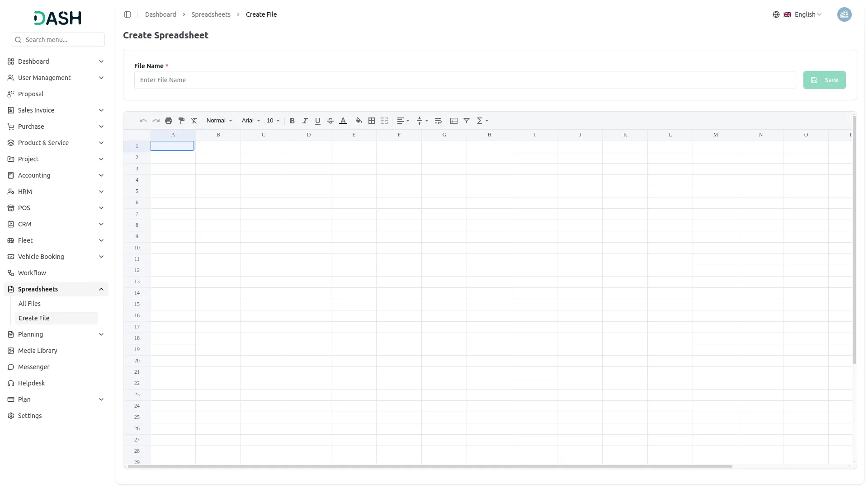Image resolution: width=868 pixels, height=488 pixels.
Task: Click the Spreadsheets breadcrumb link
Action: [x=211, y=14]
